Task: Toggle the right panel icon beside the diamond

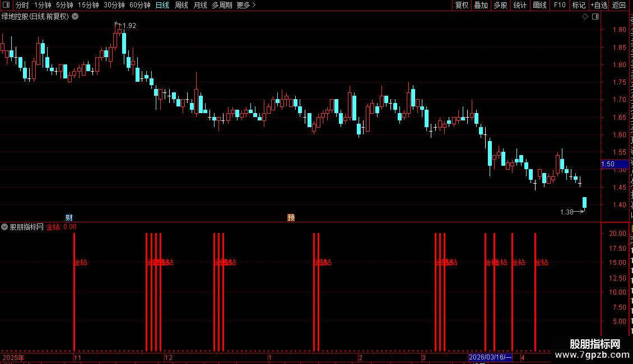Action: (x=595, y=17)
